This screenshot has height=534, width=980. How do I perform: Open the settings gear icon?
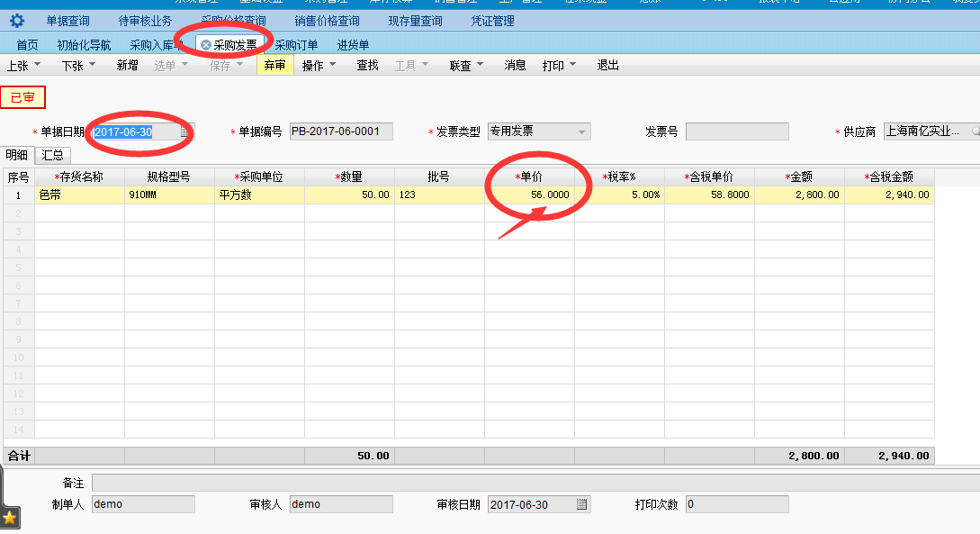click(16, 21)
